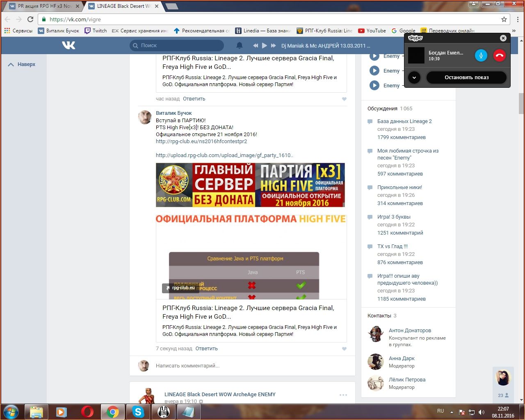525x420 pixels.
Task: Reload the current page
Action: tap(30, 19)
